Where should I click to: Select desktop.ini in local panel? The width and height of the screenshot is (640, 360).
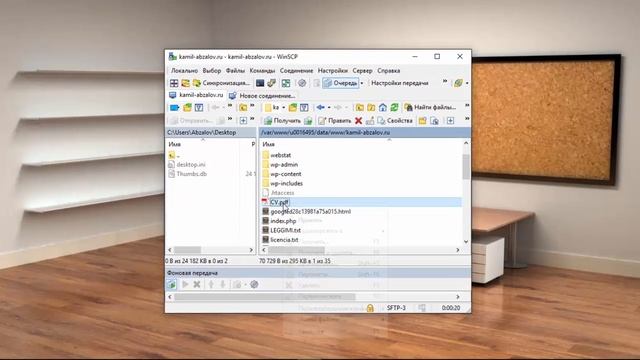(x=191, y=164)
